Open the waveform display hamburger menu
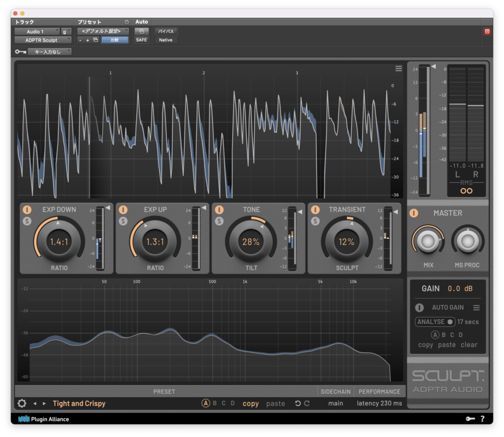Screen dimensions: 504x437 point(399,68)
